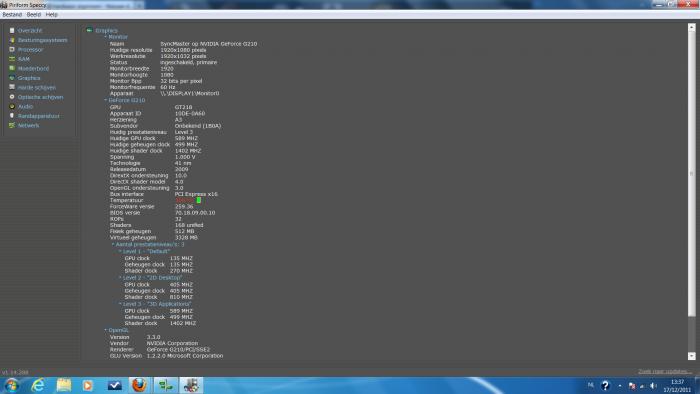Collapse the Monitor tree node
This screenshot has height=394, width=700.
pyautogui.click(x=106, y=37)
